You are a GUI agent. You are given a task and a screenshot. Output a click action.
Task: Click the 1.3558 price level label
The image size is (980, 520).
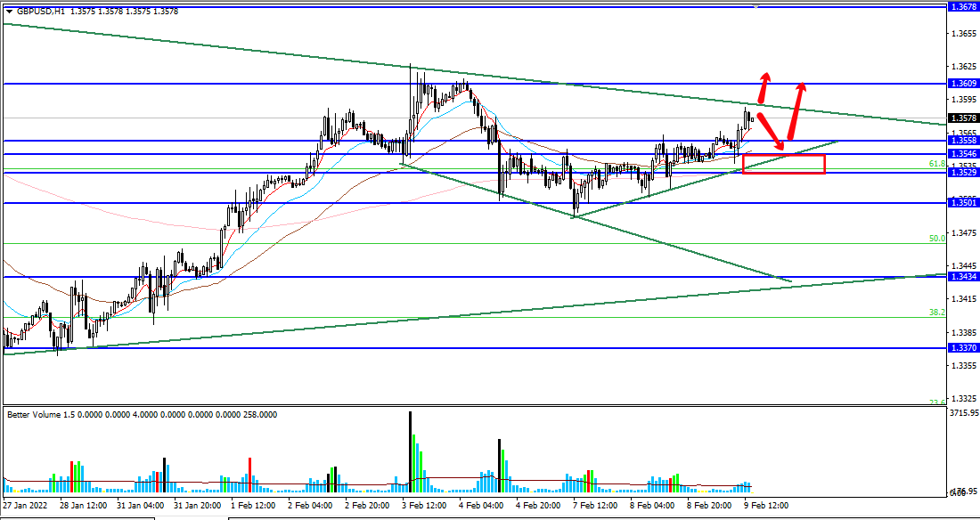click(962, 141)
